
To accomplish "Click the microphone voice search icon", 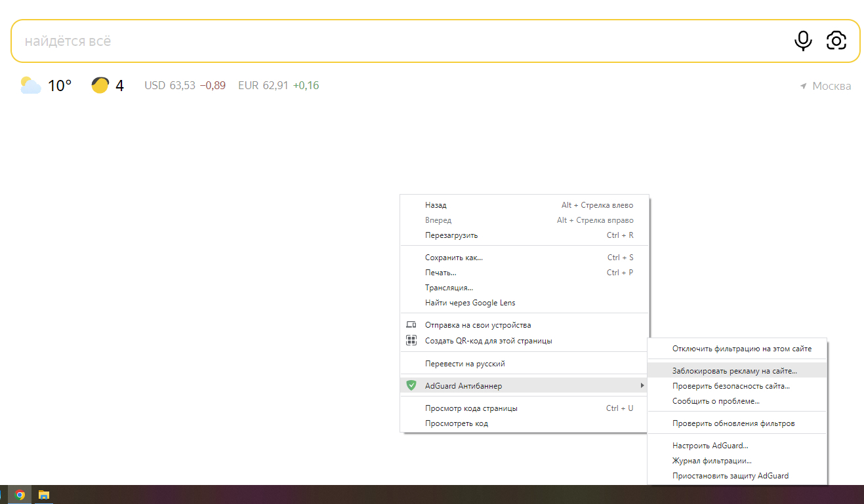I will click(803, 41).
